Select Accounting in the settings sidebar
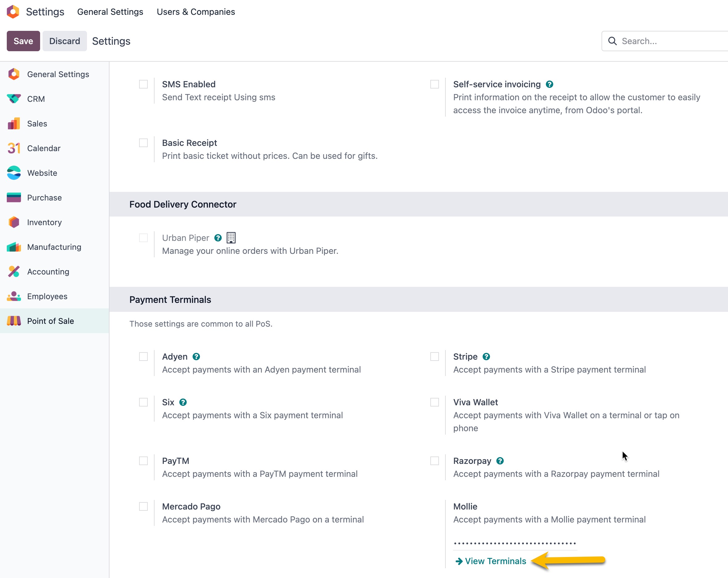 point(48,272)
